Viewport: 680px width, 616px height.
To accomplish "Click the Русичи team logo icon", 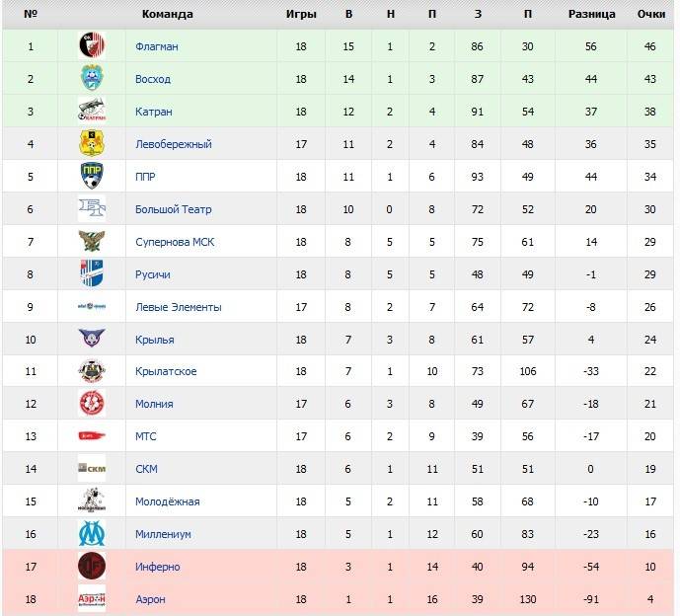I will [92, 274].
